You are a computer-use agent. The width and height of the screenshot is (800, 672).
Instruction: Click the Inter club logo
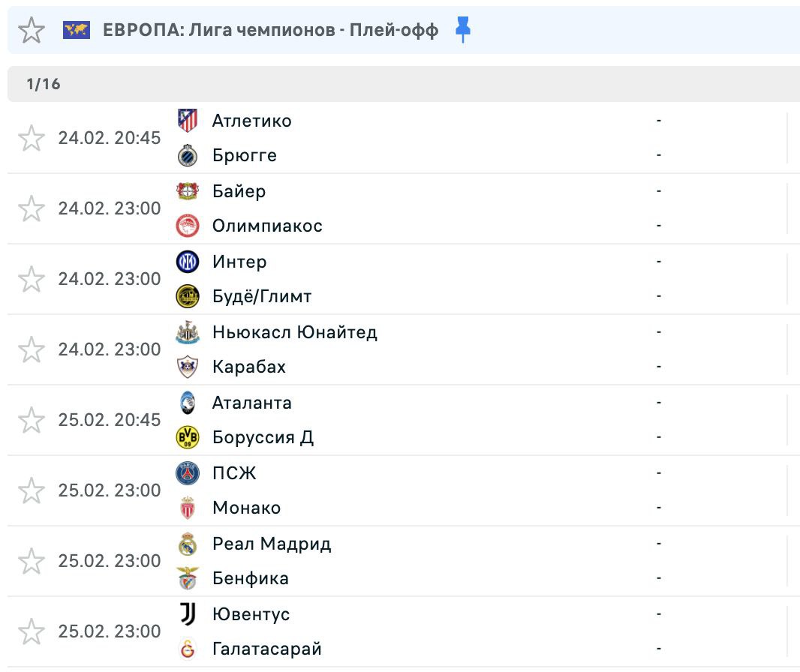click(x=188, y=262)
